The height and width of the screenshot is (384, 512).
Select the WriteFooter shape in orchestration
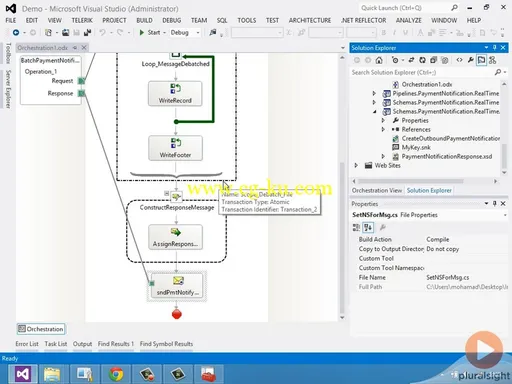click(175, 148)
